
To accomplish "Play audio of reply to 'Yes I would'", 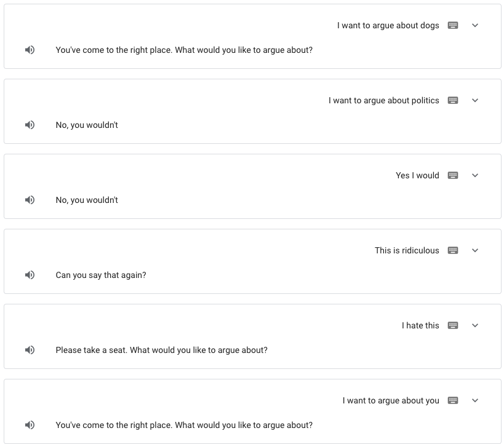I will [x=30, y=200].
